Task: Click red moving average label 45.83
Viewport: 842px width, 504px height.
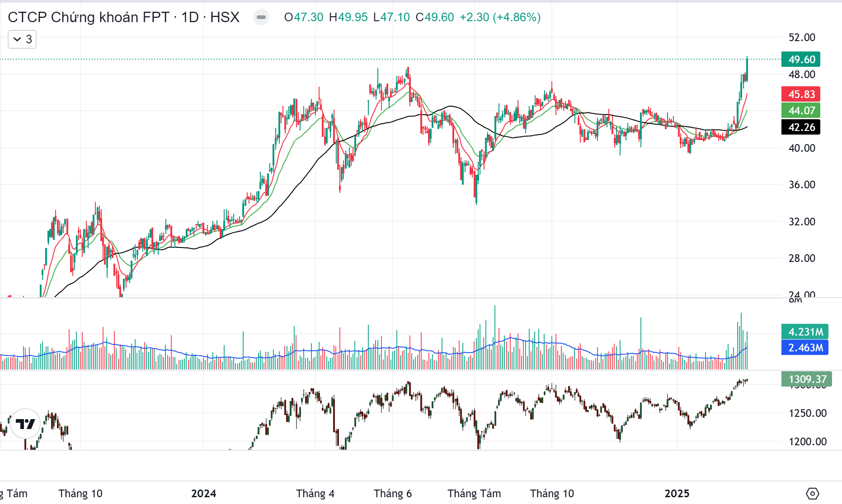Action: (801, 94)
